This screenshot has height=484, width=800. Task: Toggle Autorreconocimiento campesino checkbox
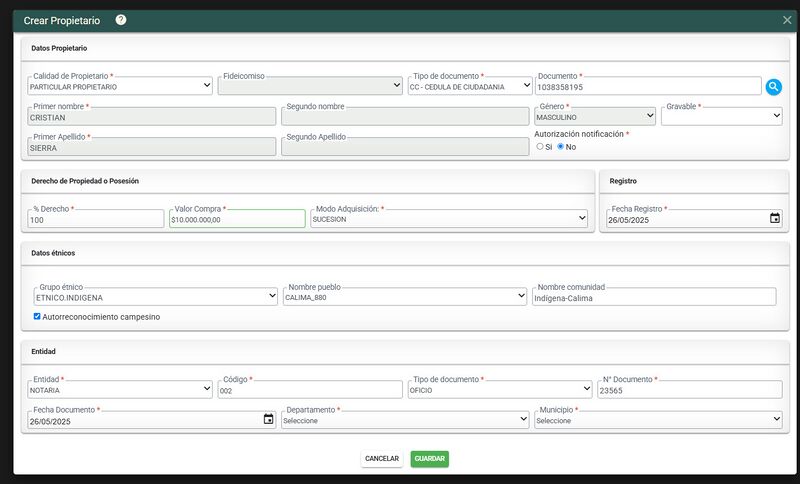click(37, 317)
